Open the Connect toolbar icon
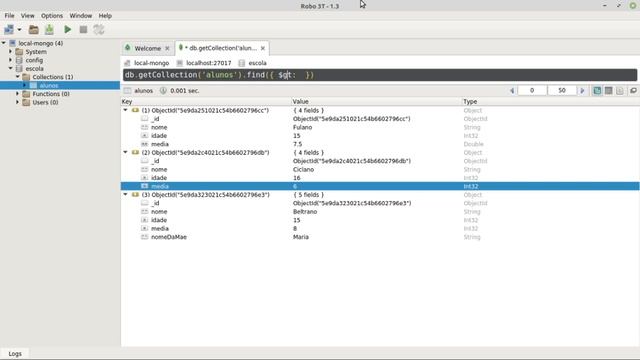Image resolution: width=640 pixels, height=360 pixels. pos(9,29)
